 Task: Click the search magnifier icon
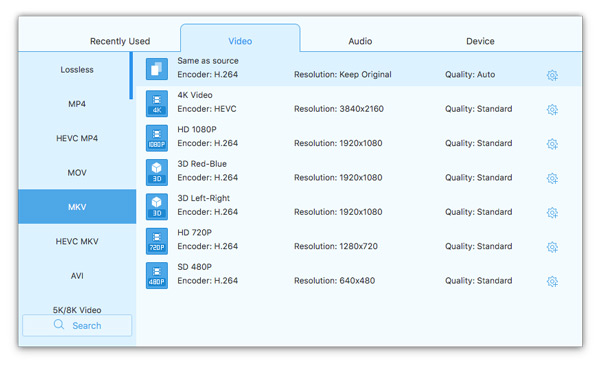click(x=59, y=325)
